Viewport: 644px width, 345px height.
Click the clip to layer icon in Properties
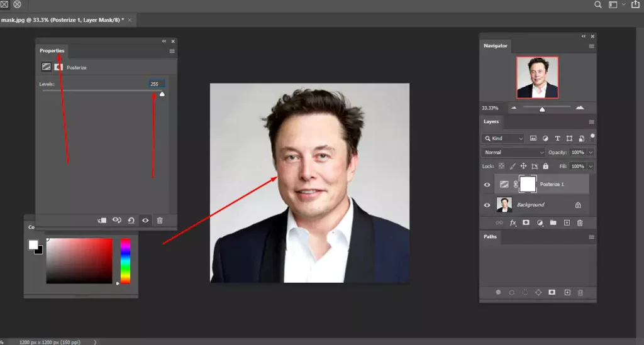point(102,221)
